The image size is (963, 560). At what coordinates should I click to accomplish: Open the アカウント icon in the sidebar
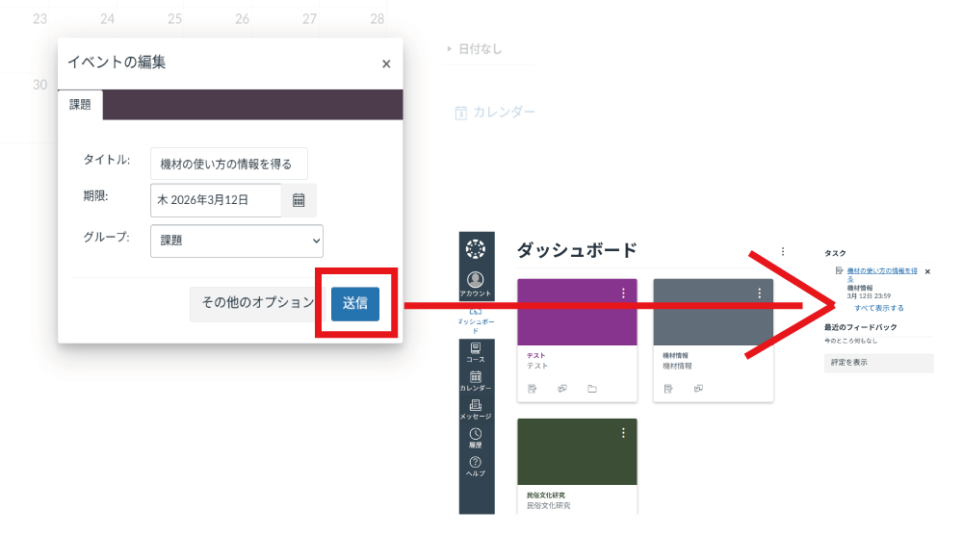coord(477,279)
